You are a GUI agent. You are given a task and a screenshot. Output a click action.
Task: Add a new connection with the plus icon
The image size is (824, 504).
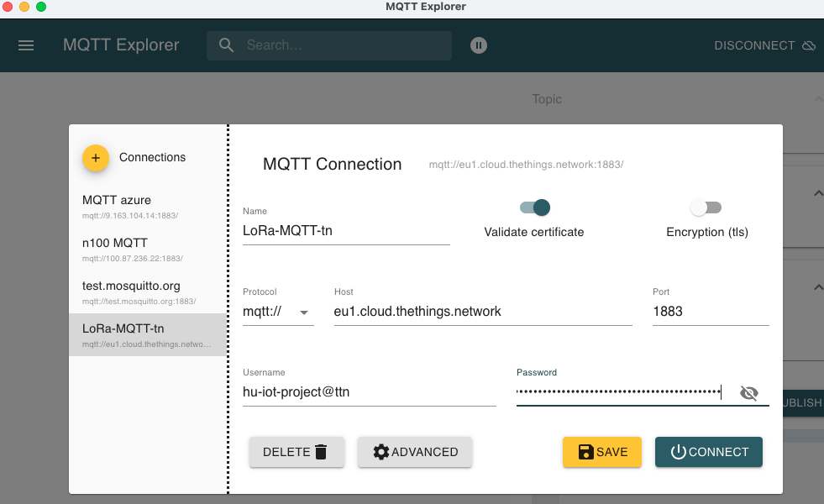pos(95,157)
